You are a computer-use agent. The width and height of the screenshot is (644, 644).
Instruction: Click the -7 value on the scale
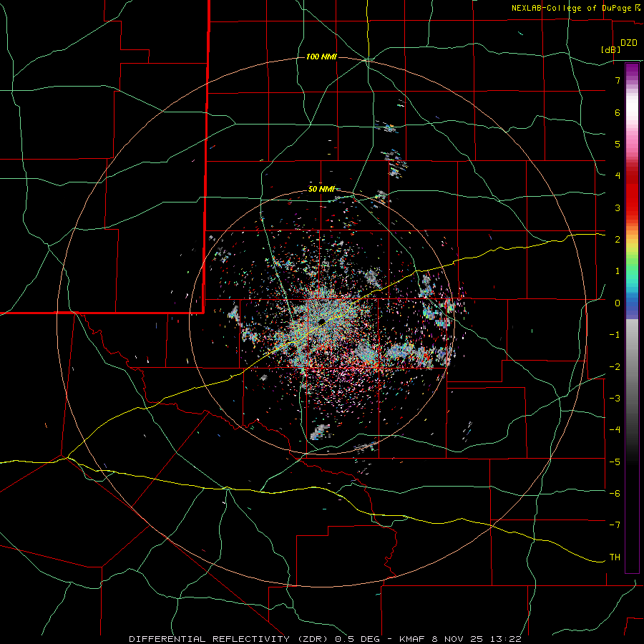tap(615, 525)
